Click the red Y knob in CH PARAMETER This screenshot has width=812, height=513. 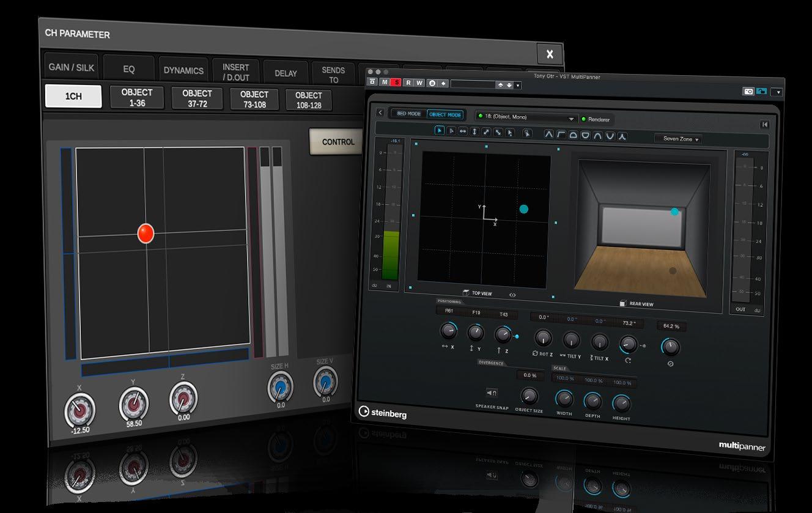134,404
